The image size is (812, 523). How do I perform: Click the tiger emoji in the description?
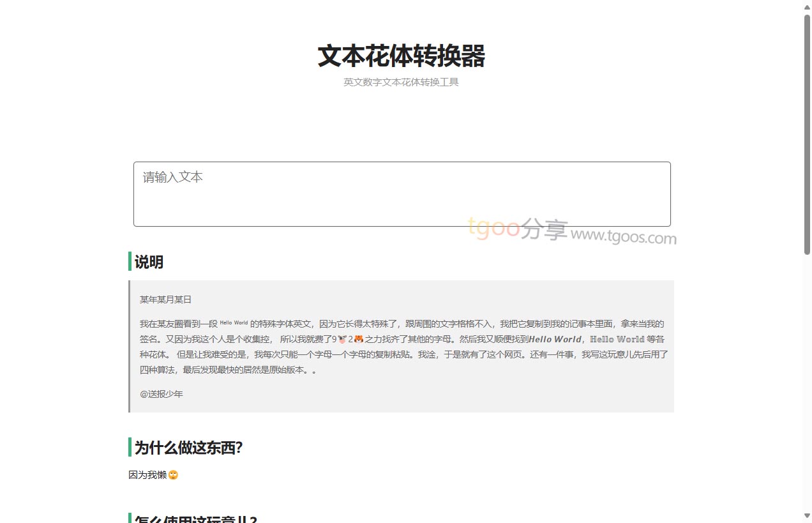tap(359, 339)
